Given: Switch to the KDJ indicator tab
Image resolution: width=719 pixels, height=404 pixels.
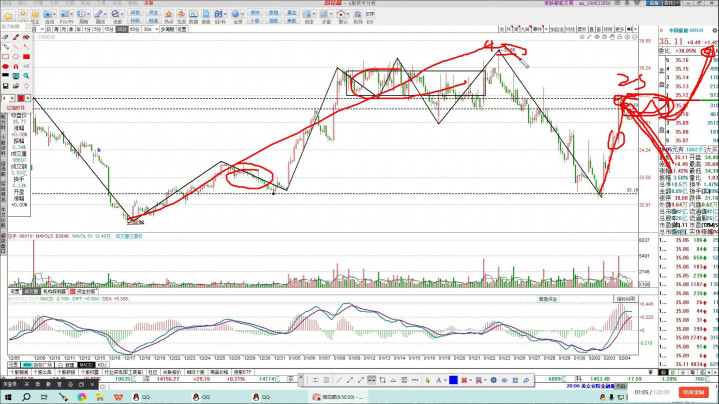Looking at the screenshot, I should pyautogui.click(x=102, y=365).
